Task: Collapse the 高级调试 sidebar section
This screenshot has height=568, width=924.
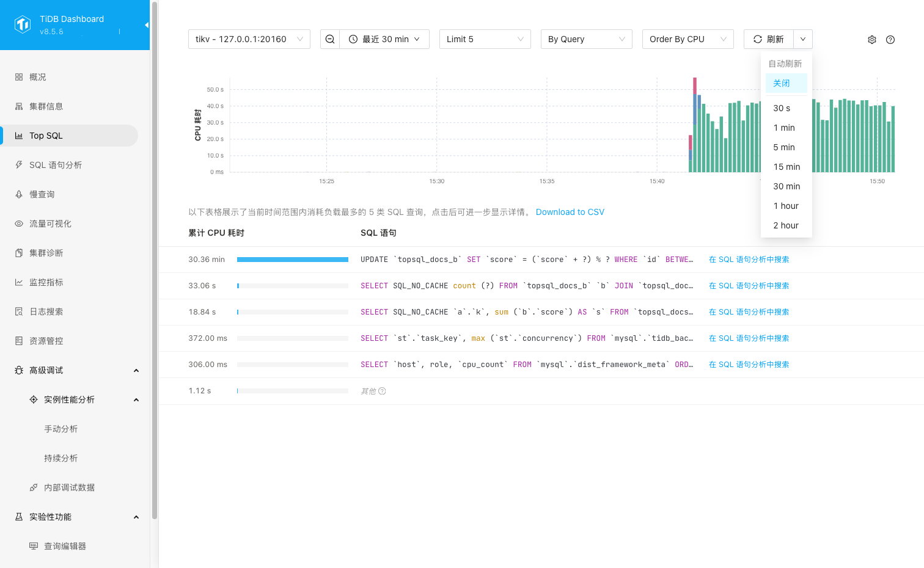Action: click(136, 370)
